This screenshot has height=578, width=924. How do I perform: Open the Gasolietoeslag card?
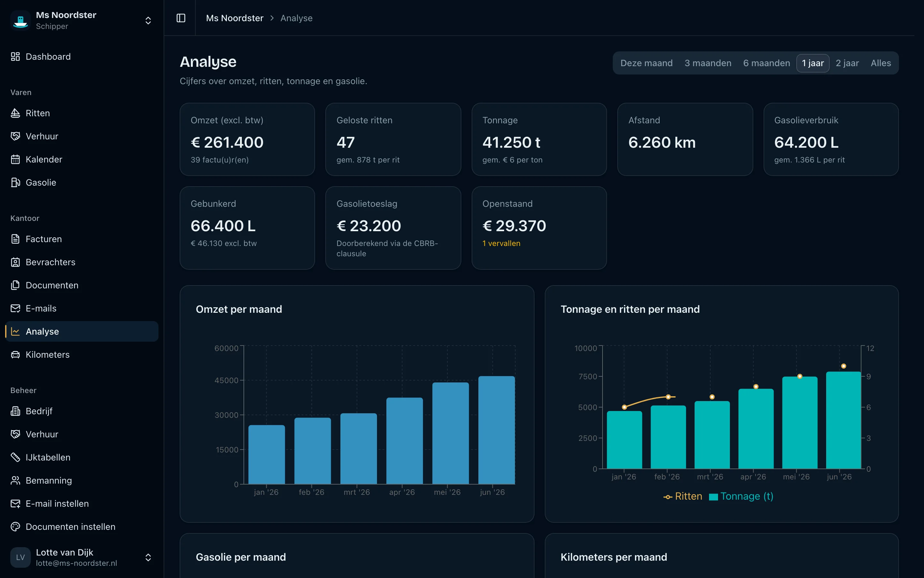coord(393,228)
